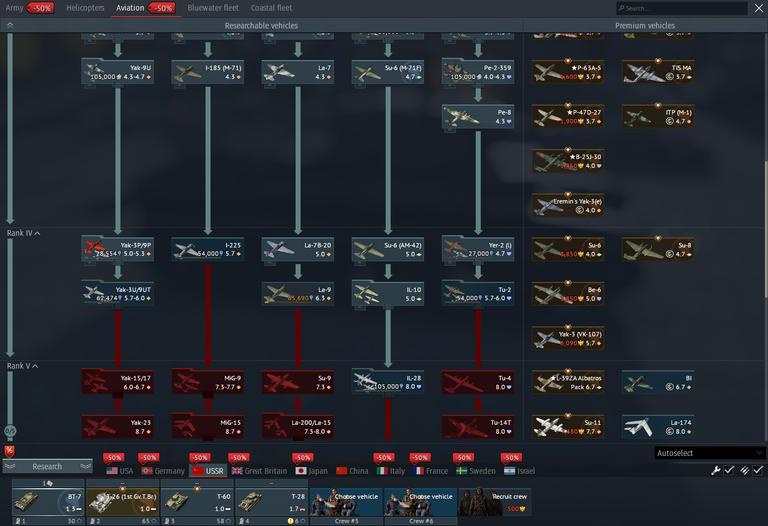Screen dimensions: 768x526
Task: Select the Yak-3P/9P aircraft card
Action: pyautogui.click(x=118, y=249)
